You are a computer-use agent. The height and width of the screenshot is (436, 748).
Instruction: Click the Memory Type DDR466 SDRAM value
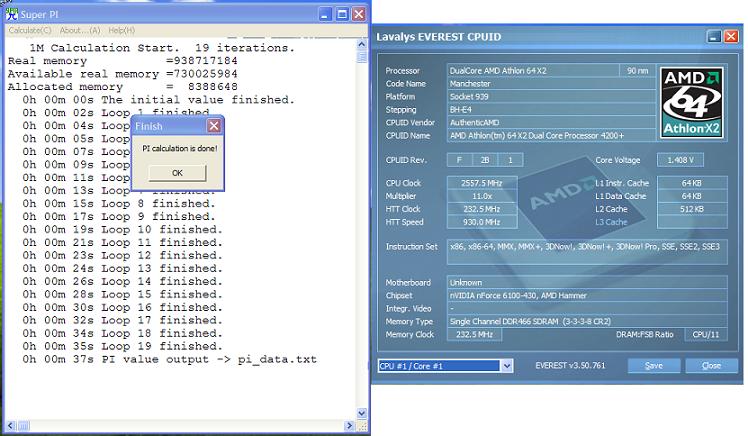[x=587, y=322]
